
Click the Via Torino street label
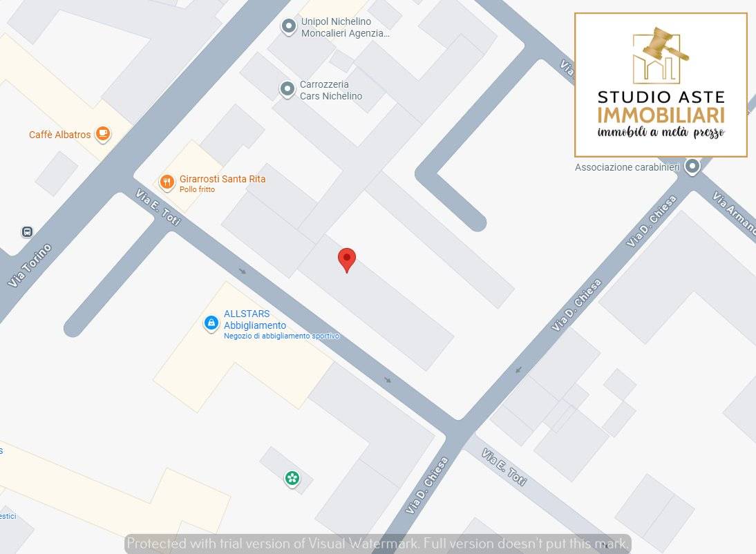click(30, 266)
